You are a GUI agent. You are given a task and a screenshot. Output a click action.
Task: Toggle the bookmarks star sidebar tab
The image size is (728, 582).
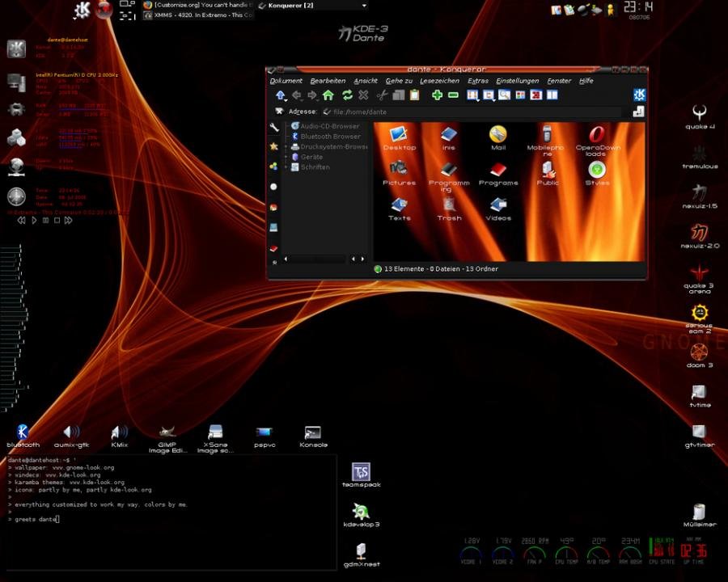pos(274,146)
